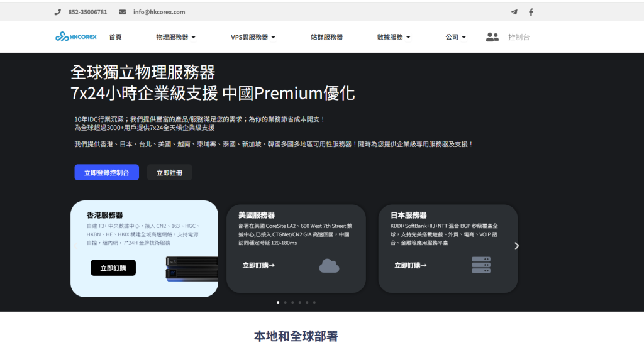Expand the 公司 dropdown menu
The image size is (644, 345).
click(455, 37)
